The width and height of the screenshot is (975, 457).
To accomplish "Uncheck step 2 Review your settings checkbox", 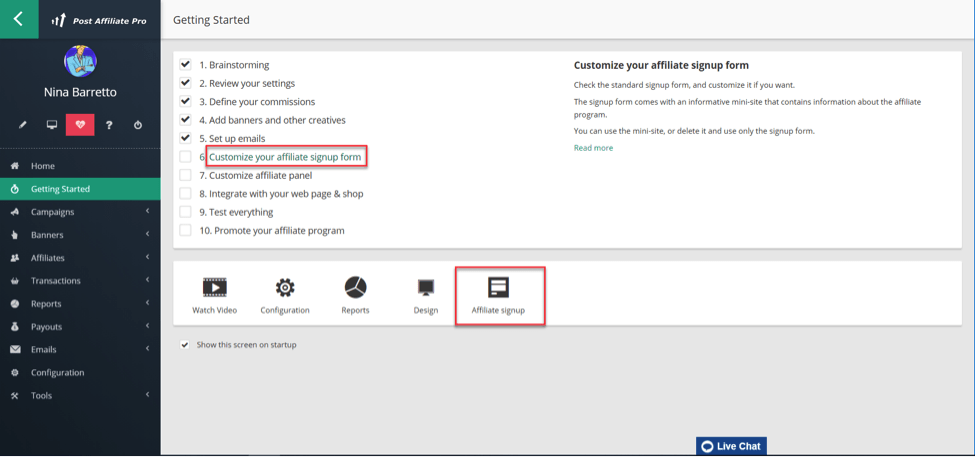I will (x=185, y=83).
